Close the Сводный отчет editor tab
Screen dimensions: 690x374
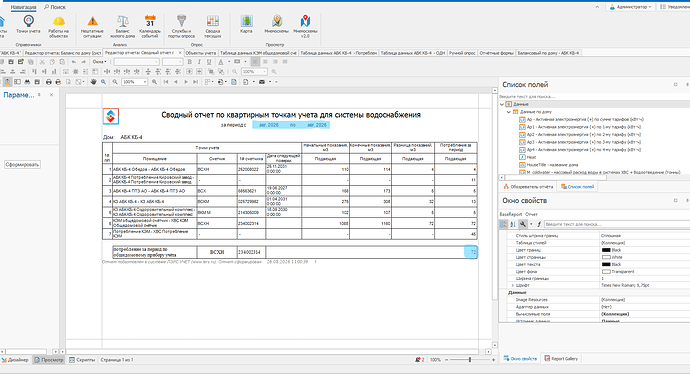pyautogui.click(x=179, y=53)
